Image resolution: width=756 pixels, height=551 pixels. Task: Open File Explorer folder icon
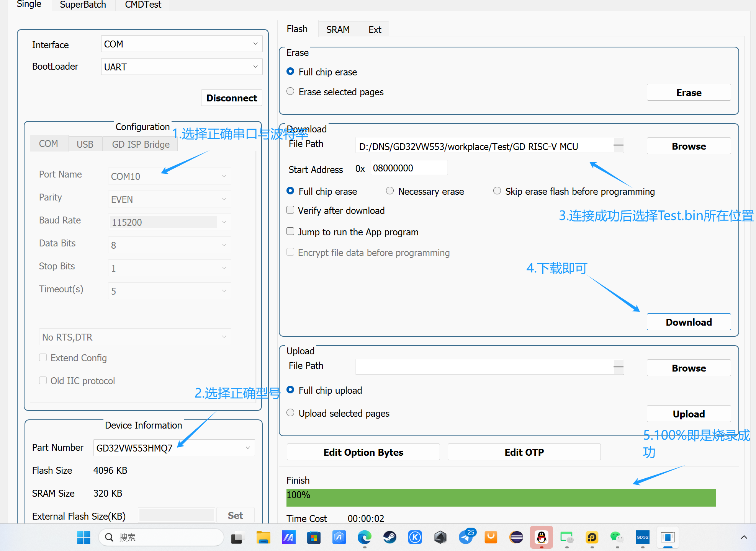click(263, 537)
